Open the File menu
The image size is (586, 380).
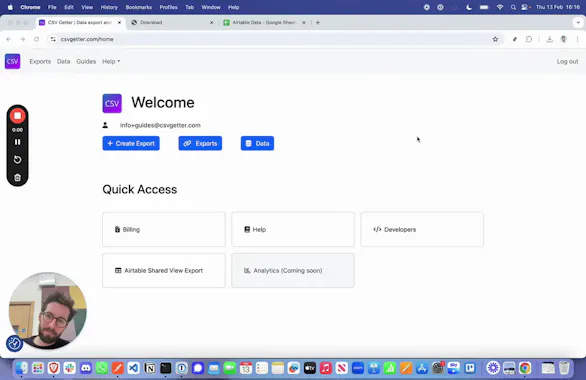(52, 7)
